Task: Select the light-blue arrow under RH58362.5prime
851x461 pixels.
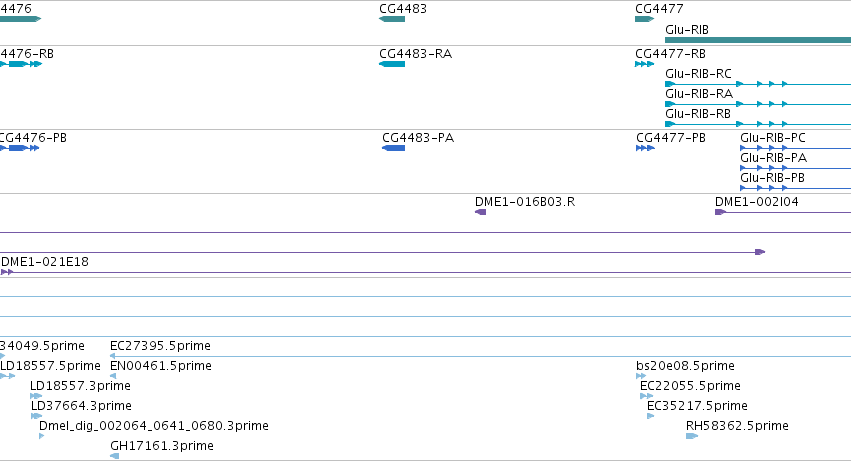Action: [691, 436]
